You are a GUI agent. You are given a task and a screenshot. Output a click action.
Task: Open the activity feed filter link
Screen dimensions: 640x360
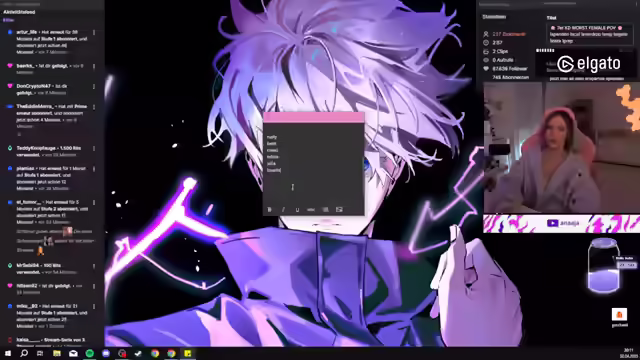coord(8,20)
